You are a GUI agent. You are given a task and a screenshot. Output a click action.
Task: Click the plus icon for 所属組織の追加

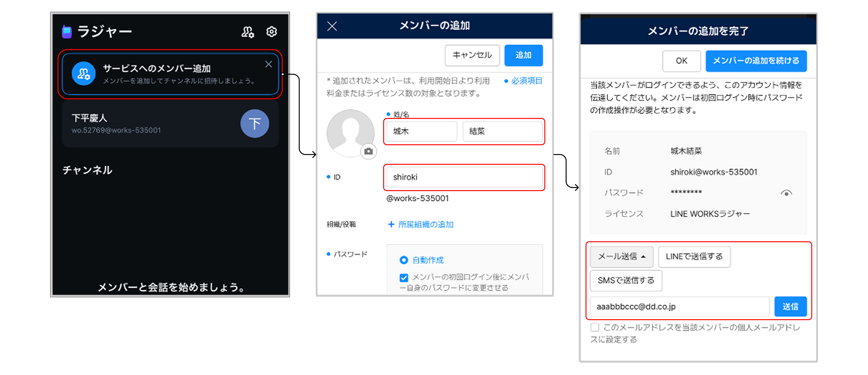pyautogui.click(x=391, y=225)
